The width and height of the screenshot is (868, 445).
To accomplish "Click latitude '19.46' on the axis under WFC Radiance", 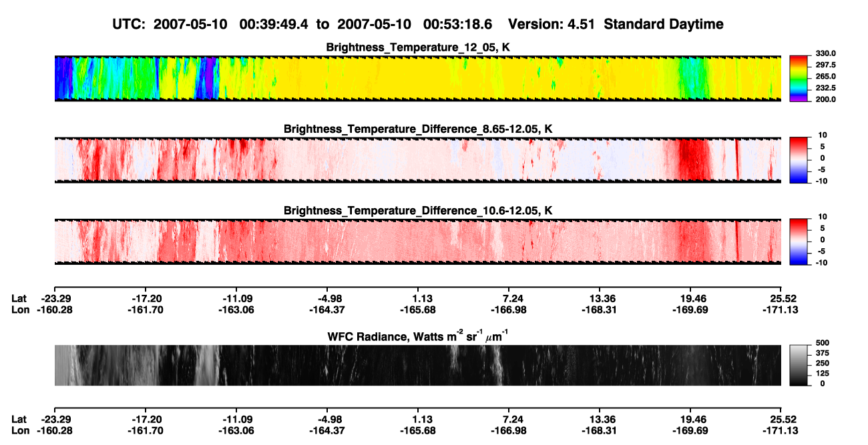I will tap(692, 419).
